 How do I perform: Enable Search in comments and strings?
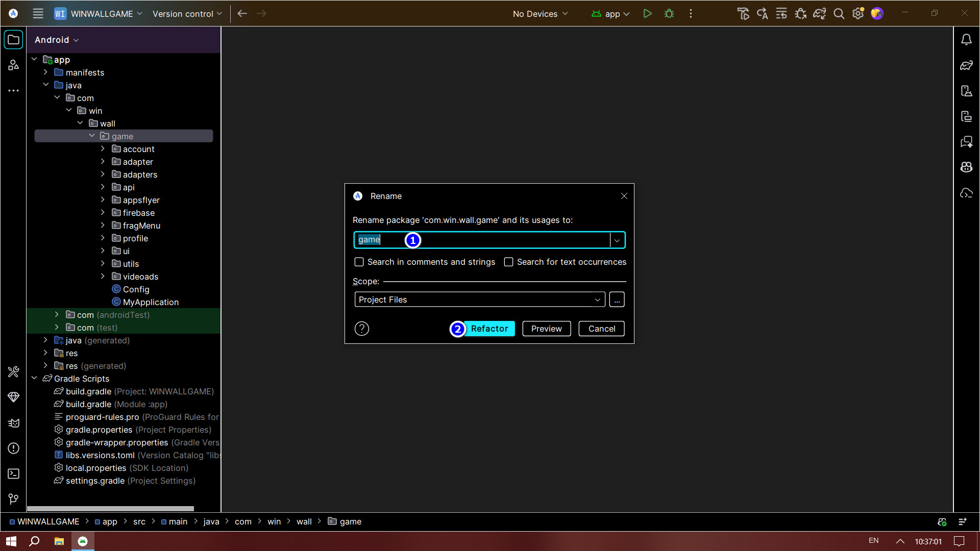359,262
